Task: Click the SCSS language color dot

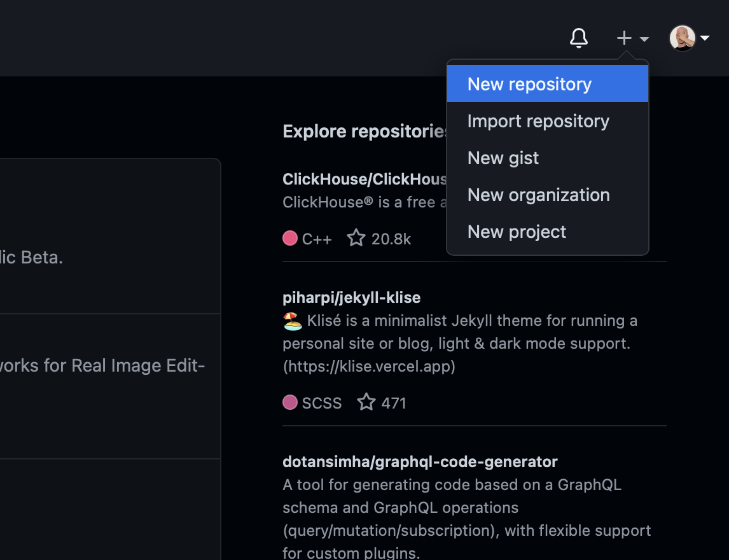Action: point(290,402)
